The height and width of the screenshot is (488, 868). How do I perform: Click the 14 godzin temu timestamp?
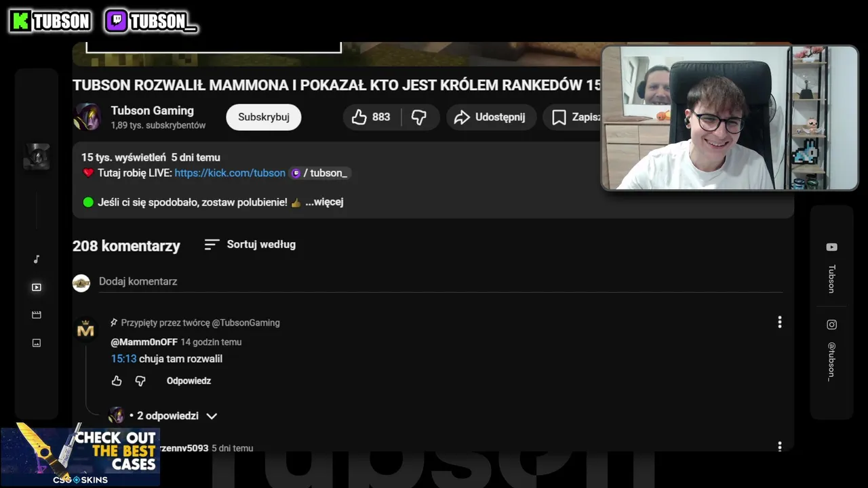[211, 342]
